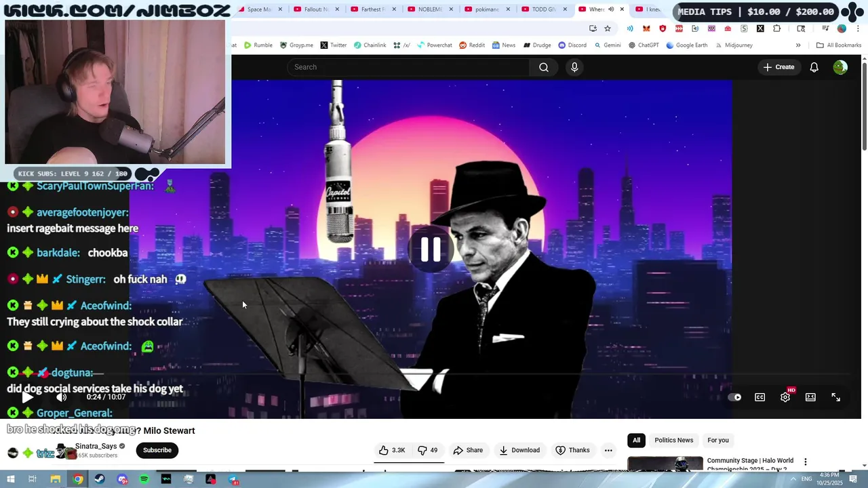Screen dimensions: 868x488
Task: Open the Twitter bookmark
Action: [334, 45]
